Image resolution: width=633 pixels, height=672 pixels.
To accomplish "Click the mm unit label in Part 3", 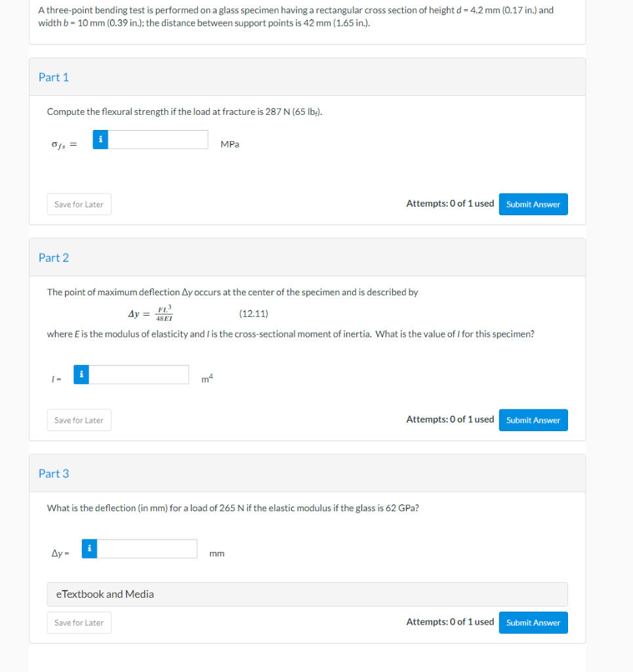I will click(216, 554).
